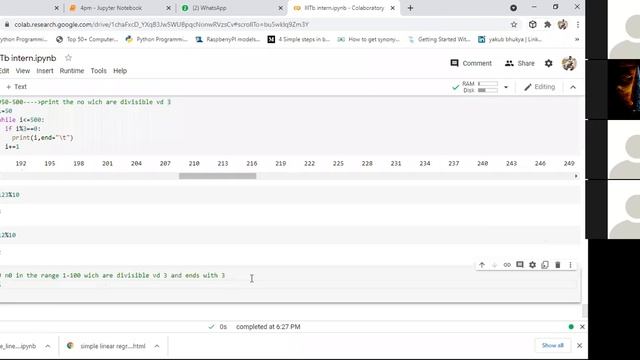Viewport: 640px width, 360px height.
Task: Open the Edit menu
Action: [4, 71]
